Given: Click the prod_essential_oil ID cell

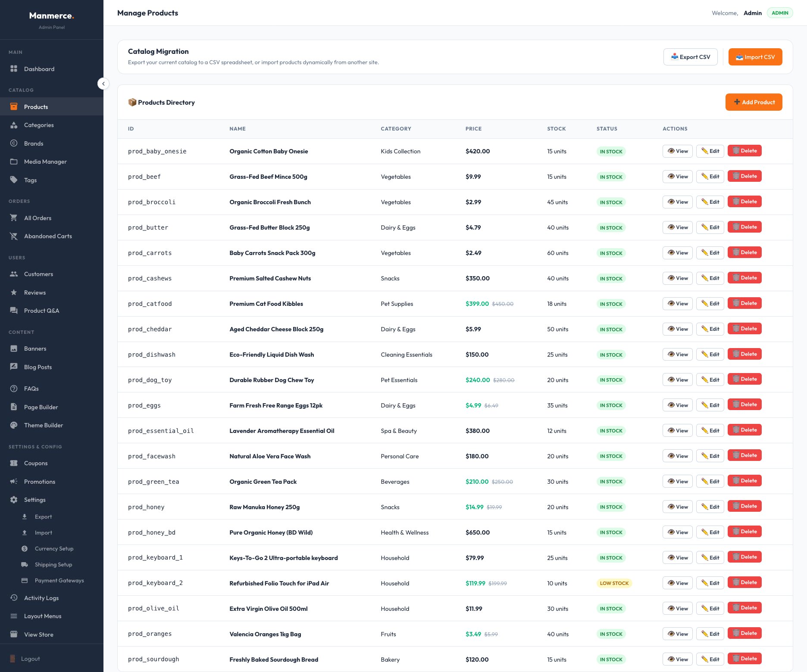Looking at the screenshot, I should click(x=161, y=431).
